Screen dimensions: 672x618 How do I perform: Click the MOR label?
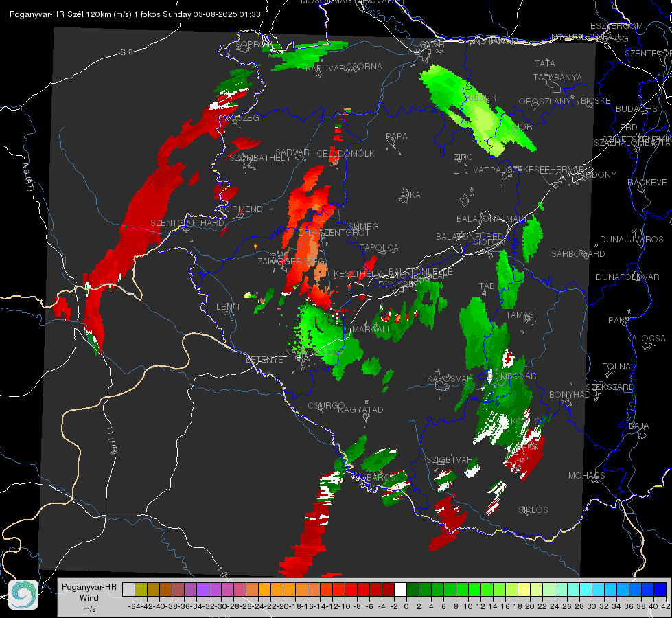click(522, 127)
